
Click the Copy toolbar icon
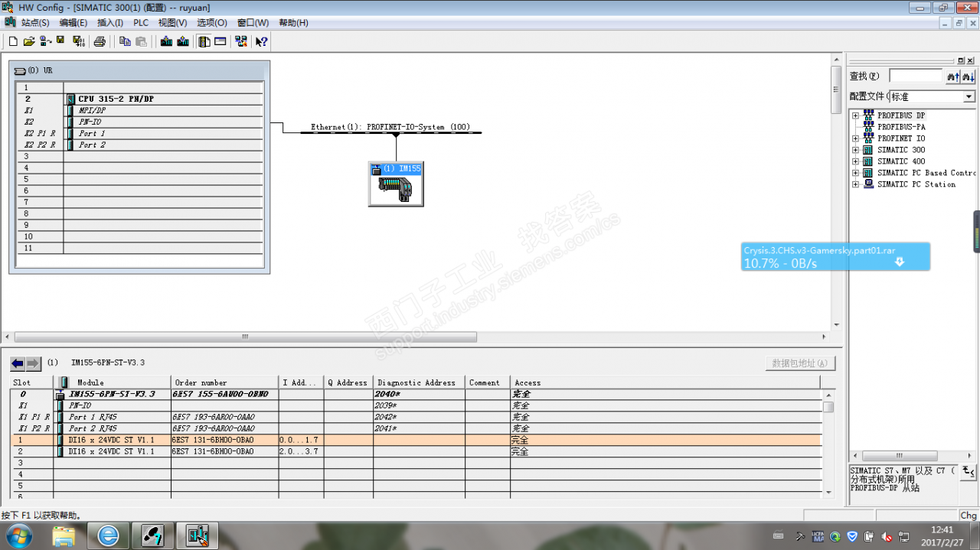coord(125,41)
